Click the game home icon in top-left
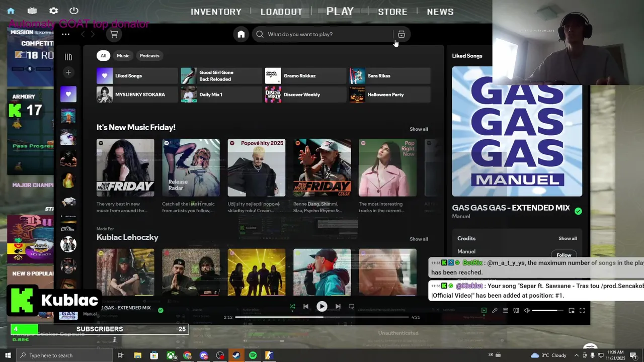The image size is (644, 362). pos(11,11)
